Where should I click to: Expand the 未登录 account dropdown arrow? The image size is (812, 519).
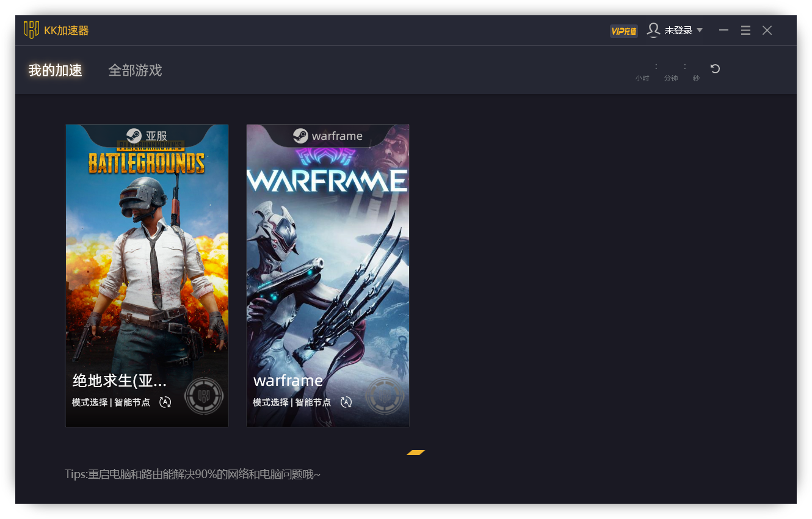(x=700, y=30)
